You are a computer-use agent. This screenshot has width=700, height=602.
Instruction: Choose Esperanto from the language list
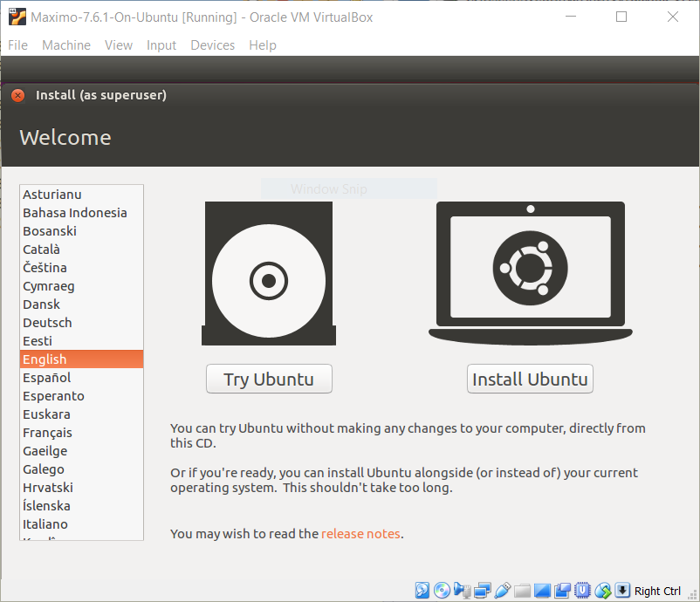pos(81,396)
